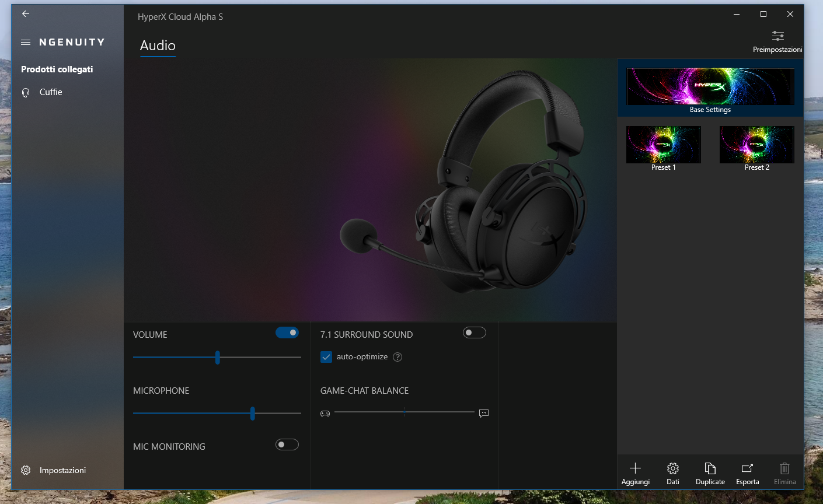823x504 pixels.
Task: Close the NGENUITY window
Action: [790, 14]
